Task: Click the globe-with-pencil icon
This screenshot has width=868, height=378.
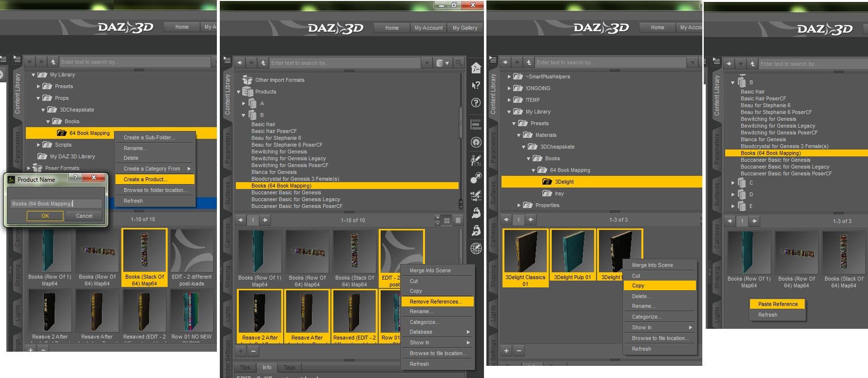Action: pyautogui.click(x=476, y=248)
